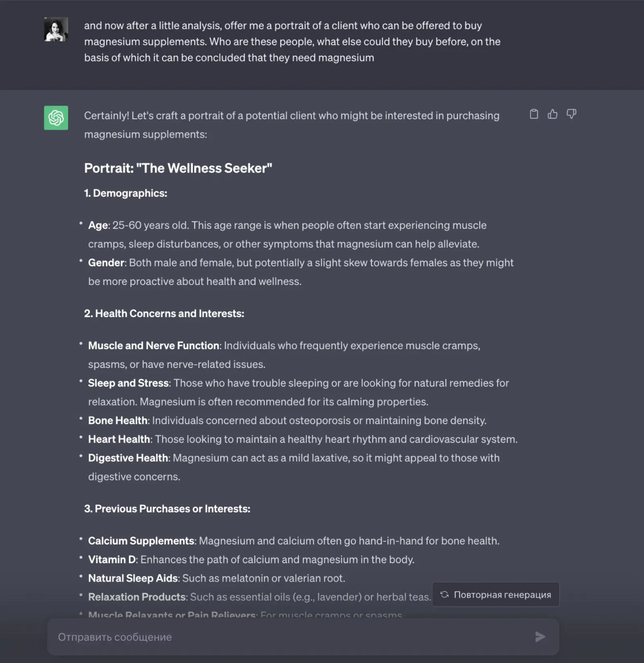Mark the response with thumbs down
Screen dimensions: 644x663
[x=571, y=114]
